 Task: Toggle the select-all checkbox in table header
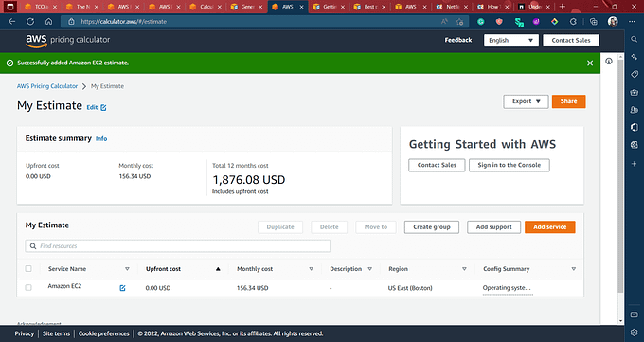coord(28,268)
